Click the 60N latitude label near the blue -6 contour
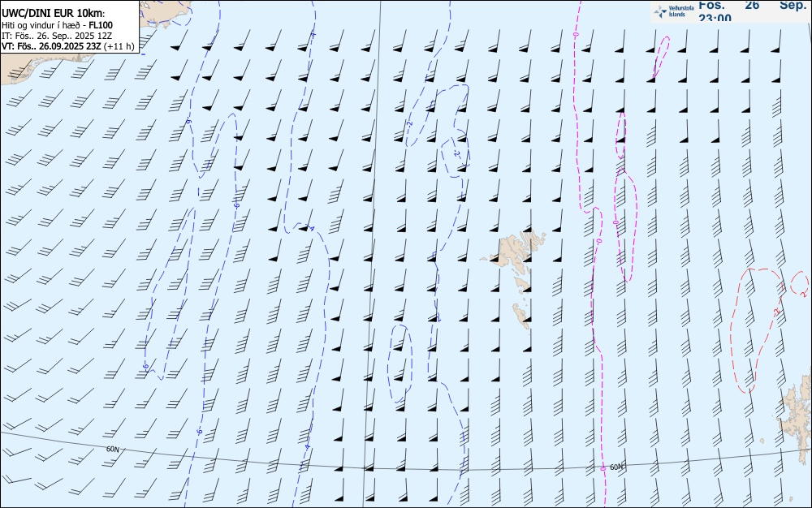 [x=112, y=449]
